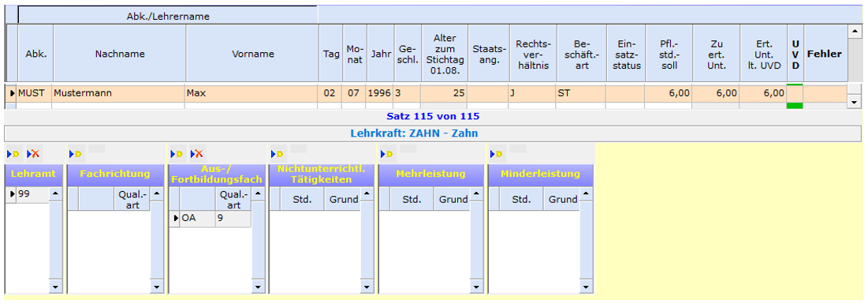868x304 pixels.
Task: Add new Mehrleistung record
Action: point(388,154)
